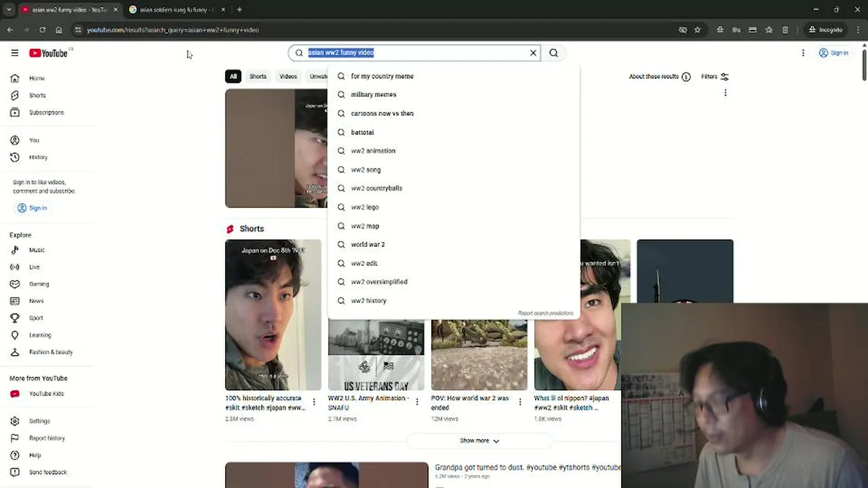The width and height of the screenshot is (868, 488).
Task: Bookmark this page with the star icon
Action: pyautogui.click(x=697, y=30)
